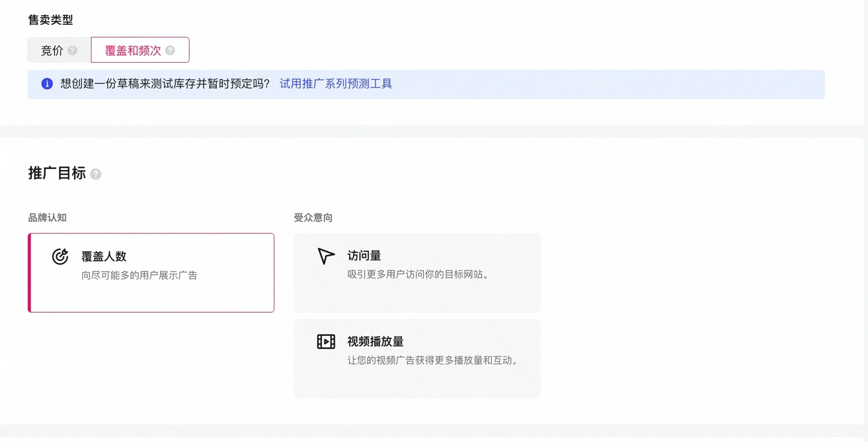Click the help icon beside 覆盖和频次
868x442 pixels.
click(x=170, y=51)
